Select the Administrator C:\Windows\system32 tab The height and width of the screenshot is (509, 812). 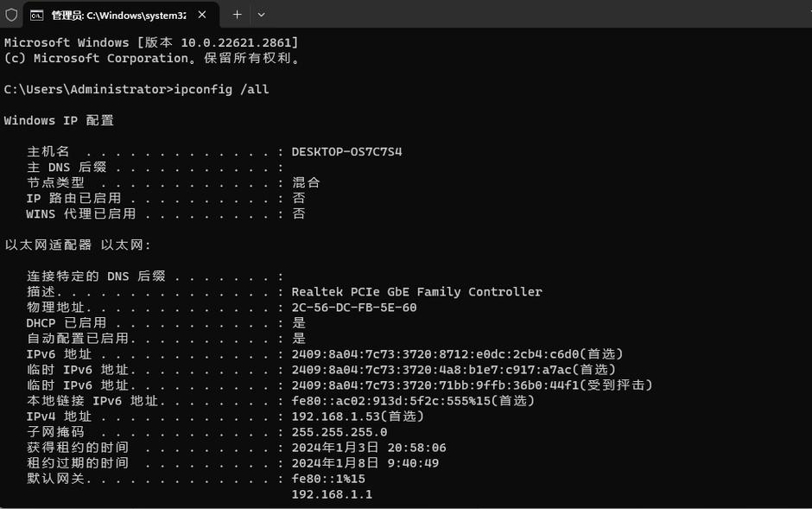pos(121,16)
